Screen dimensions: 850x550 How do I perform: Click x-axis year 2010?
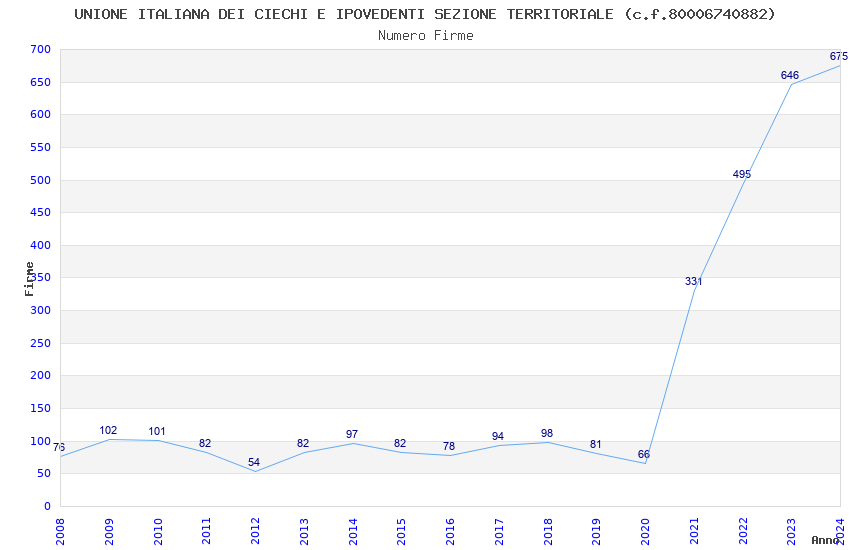158,531
